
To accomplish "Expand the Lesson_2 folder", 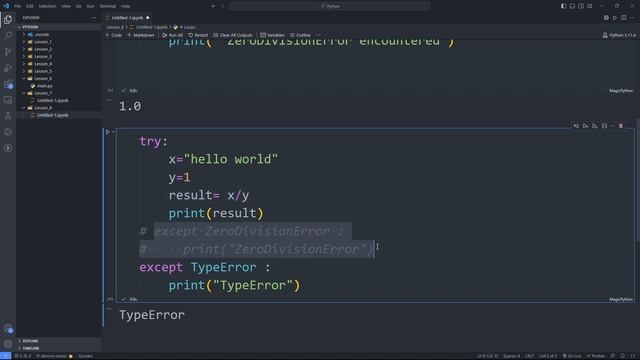I will click(x=42, y=49).
